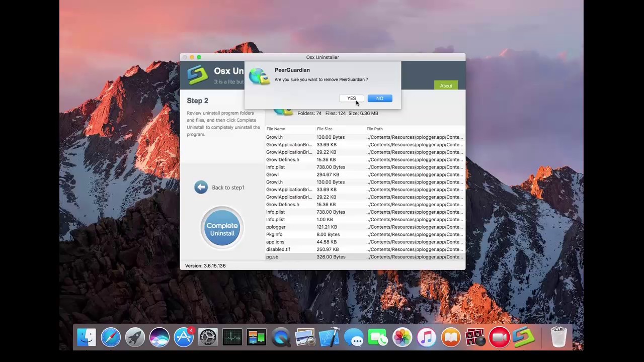Launch Photo Booth from the dock
The width and height of the screenshot is (644, 362).
click(x=475, y=337)
